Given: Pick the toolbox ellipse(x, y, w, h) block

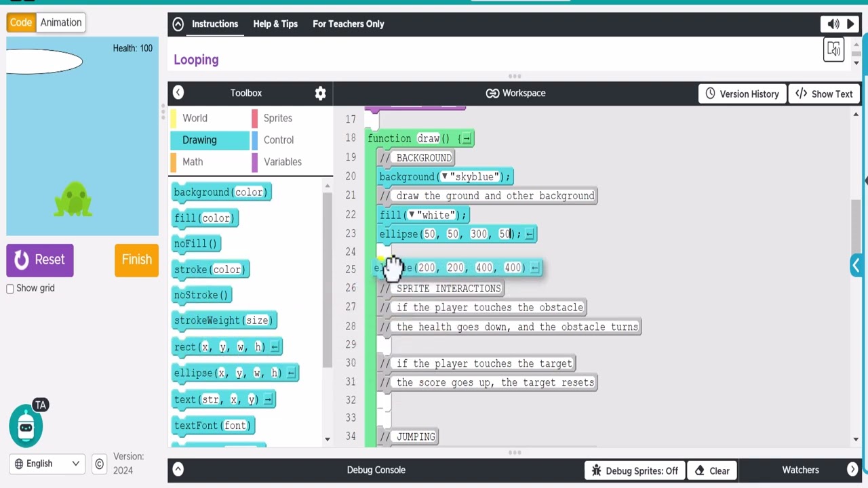Looking at the screenshot, I should pos(235,373).
